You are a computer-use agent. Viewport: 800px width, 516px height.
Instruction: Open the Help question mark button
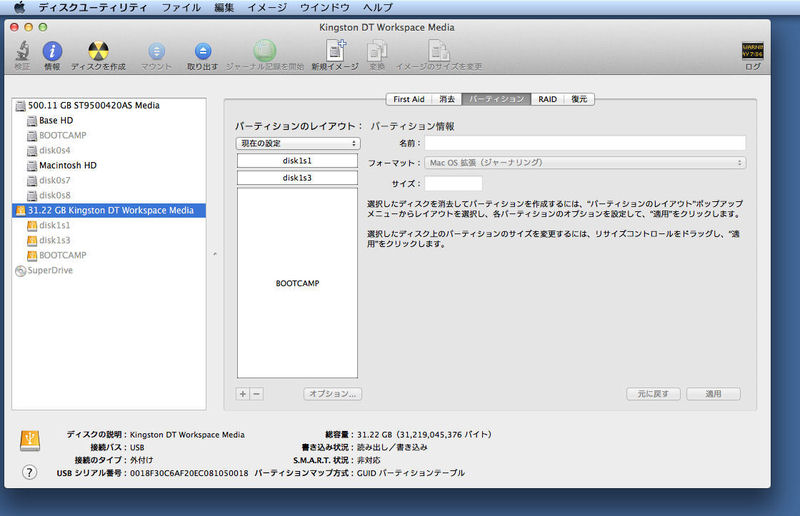[x=30, y=472]
